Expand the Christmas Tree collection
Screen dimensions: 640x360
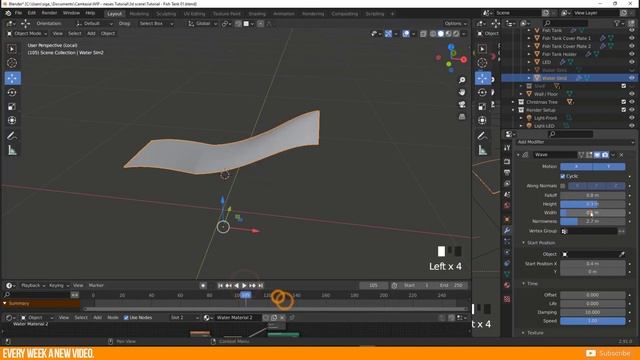[x=513, y=102]
